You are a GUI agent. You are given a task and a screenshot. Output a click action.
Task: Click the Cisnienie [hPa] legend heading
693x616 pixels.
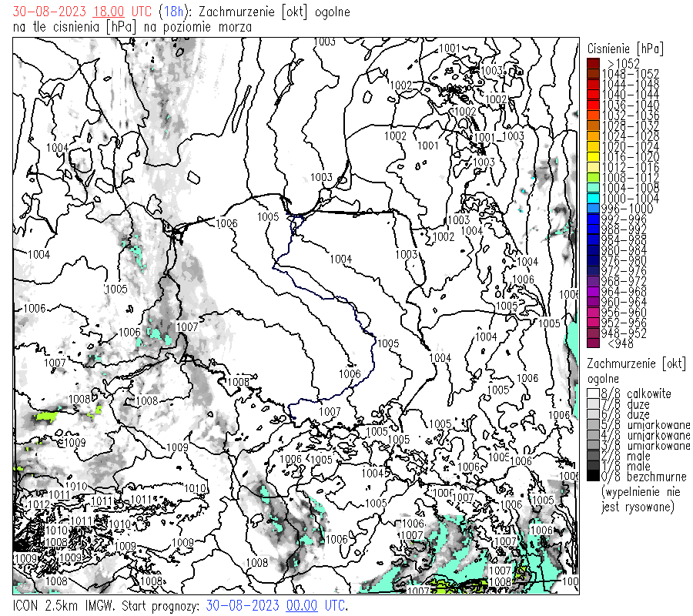click(x=624, y=48)
